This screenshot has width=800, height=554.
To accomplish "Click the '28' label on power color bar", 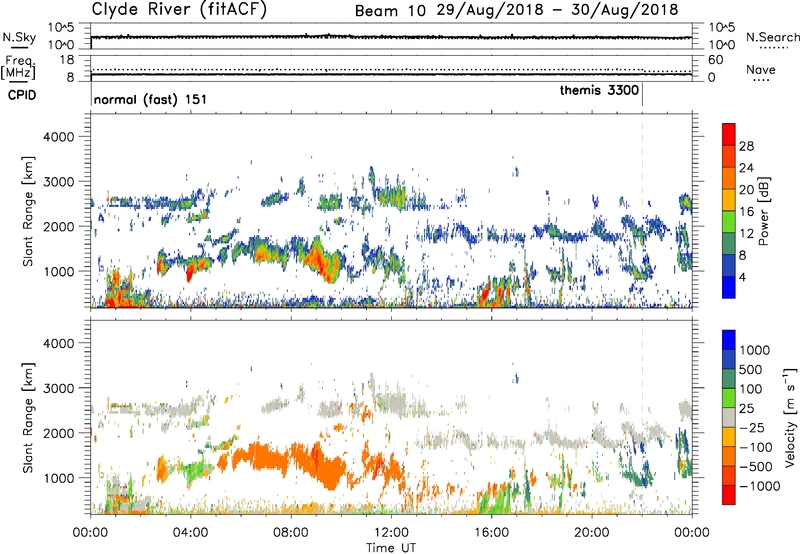I will point(746,146).
